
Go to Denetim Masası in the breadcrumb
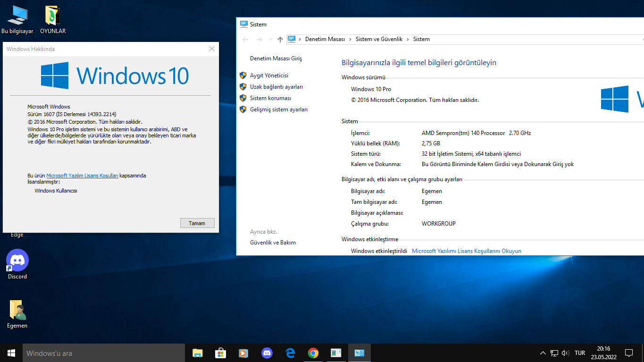pos(325,39)
